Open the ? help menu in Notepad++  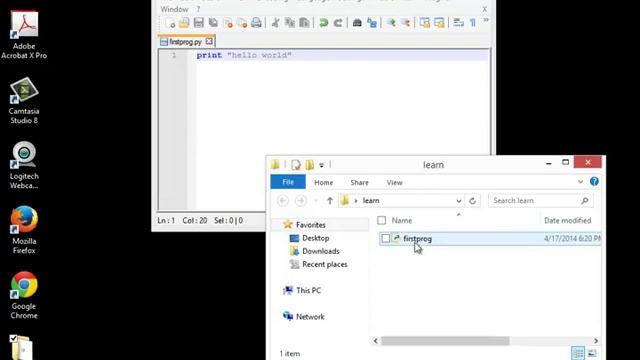[198, 9]
